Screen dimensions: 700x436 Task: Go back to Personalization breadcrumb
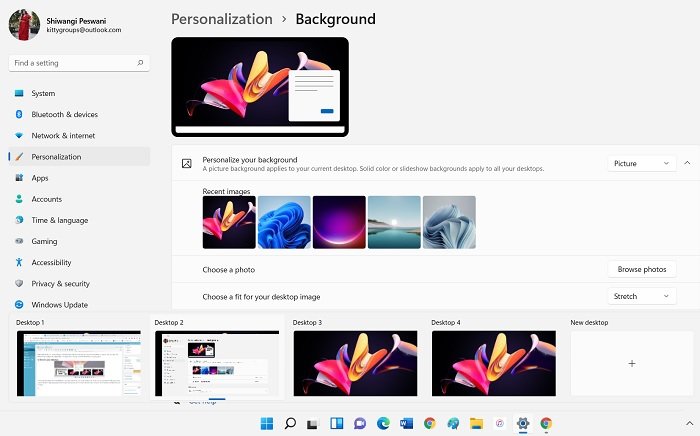pos(222,19)
